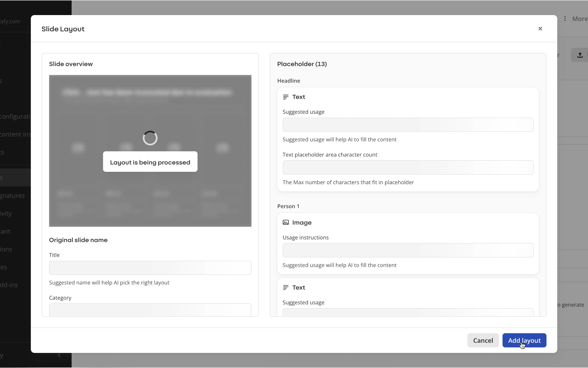This screenshot has height=368, width=588.
Task: Click the Slide overview heading
Action: coord(71,64)
